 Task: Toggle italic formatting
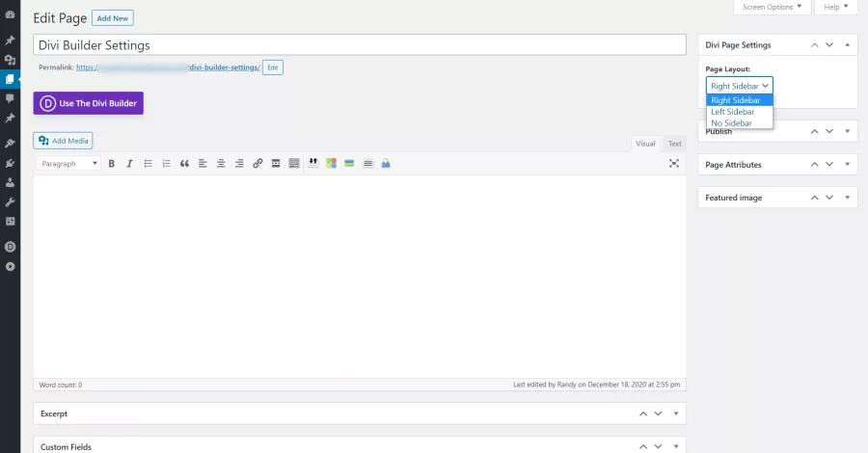[129, 163]
